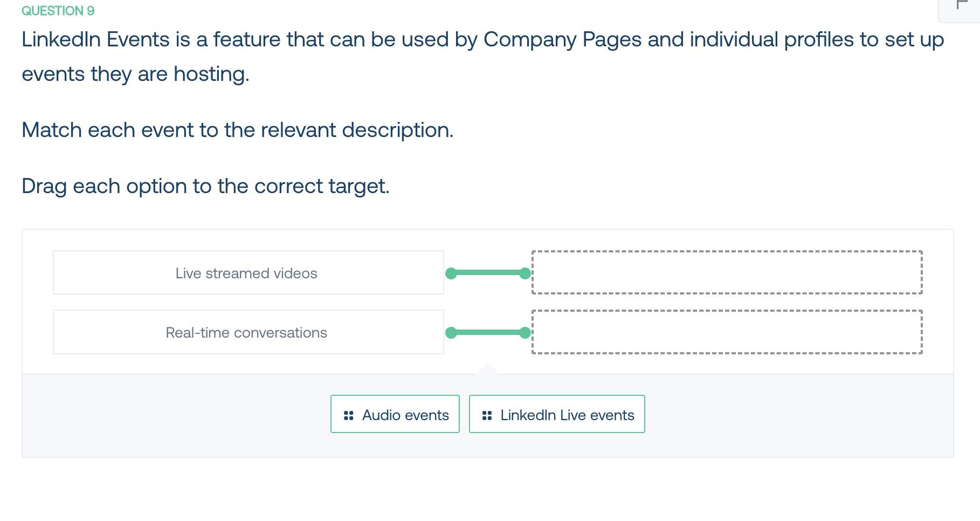Click the empty target beside Live streamed videos
Viewport: 980px width, 521px height.
727,272
